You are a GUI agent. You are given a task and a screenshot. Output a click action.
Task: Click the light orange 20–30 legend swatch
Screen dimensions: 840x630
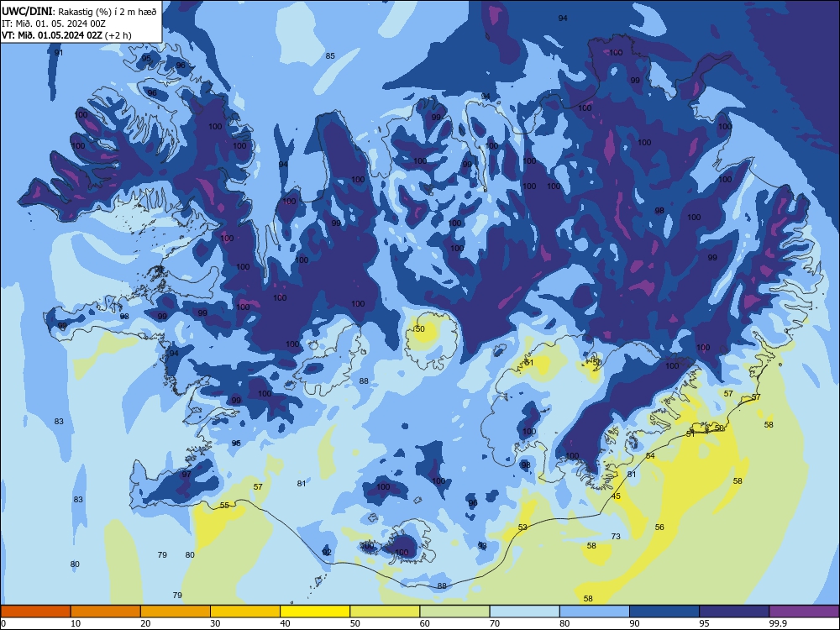[176, 612]
